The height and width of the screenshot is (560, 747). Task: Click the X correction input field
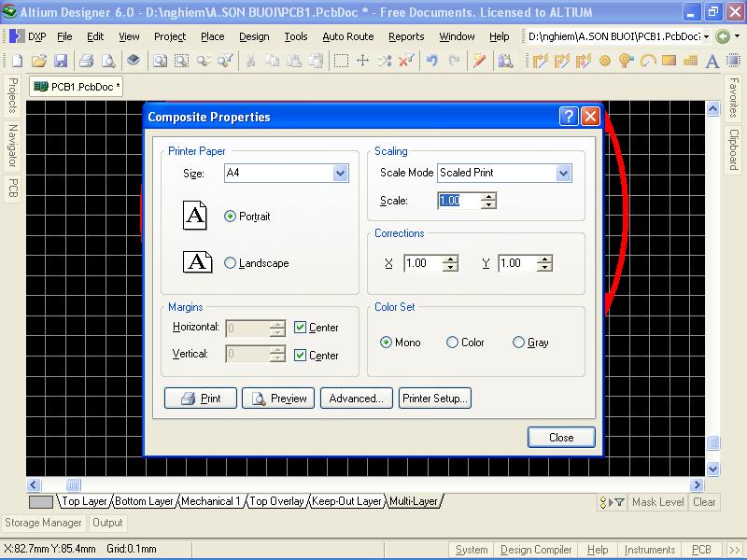pyautogui.click(x=423, y=263)
